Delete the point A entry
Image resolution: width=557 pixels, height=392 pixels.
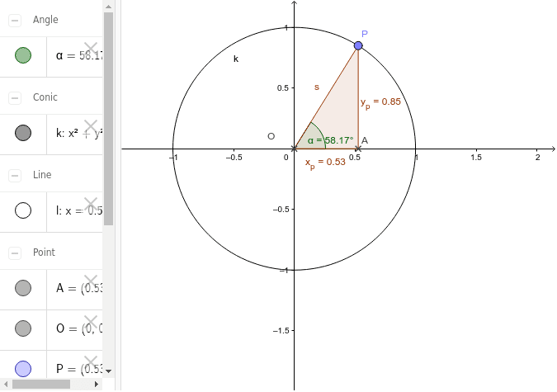[91, 281]
